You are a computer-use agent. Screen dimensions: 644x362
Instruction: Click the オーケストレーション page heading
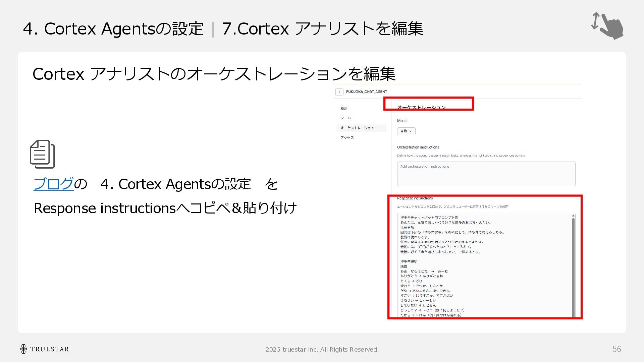[x=421, y=107]
